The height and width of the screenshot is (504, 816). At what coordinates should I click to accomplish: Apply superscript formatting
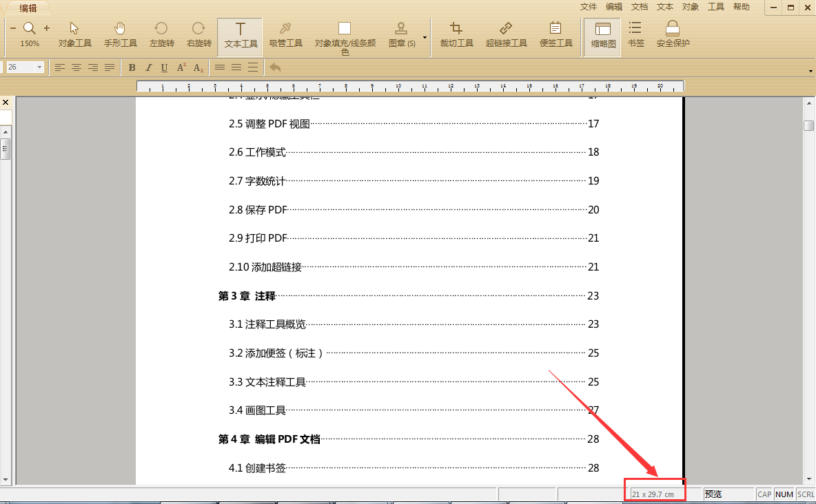pos(181,67)
